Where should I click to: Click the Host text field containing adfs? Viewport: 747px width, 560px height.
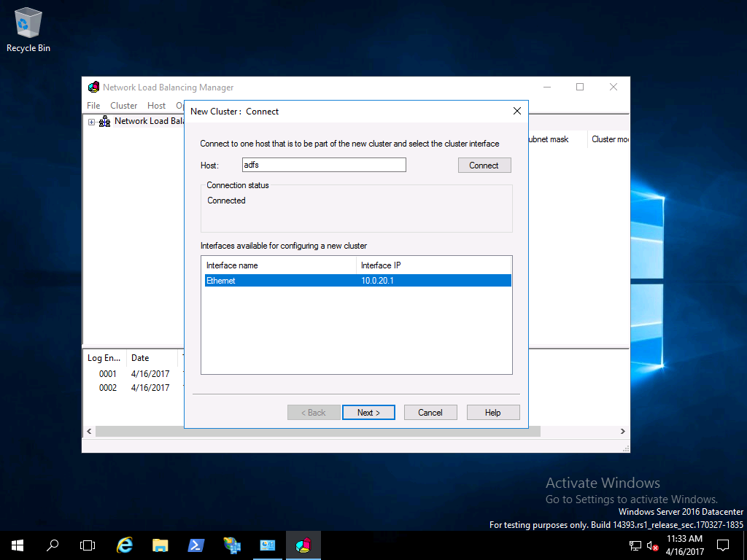324,165
